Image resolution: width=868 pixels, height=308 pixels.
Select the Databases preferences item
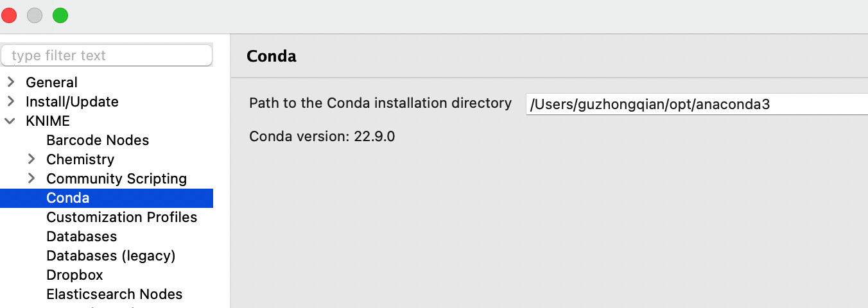(x=82, y=236)
